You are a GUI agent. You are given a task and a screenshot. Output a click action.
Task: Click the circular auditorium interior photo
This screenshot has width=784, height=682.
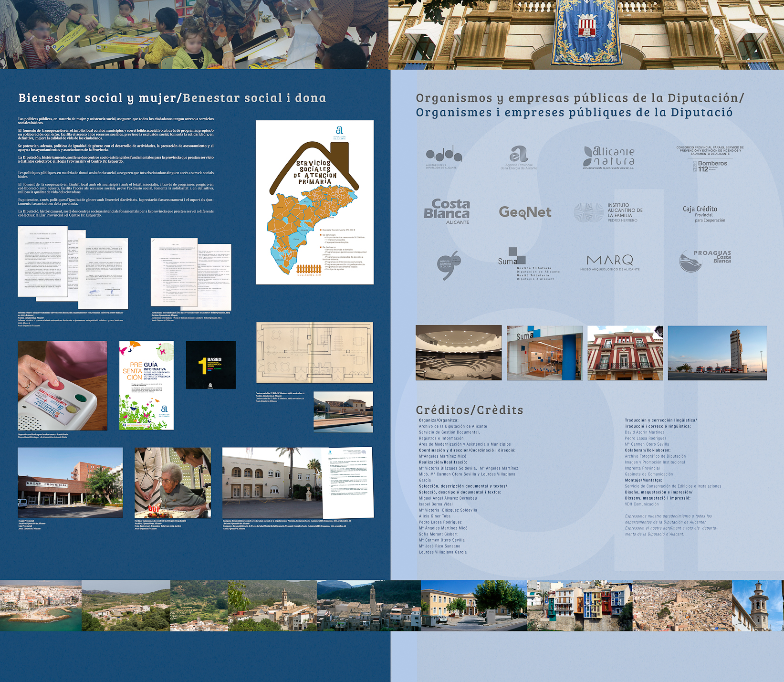point(459,353)
